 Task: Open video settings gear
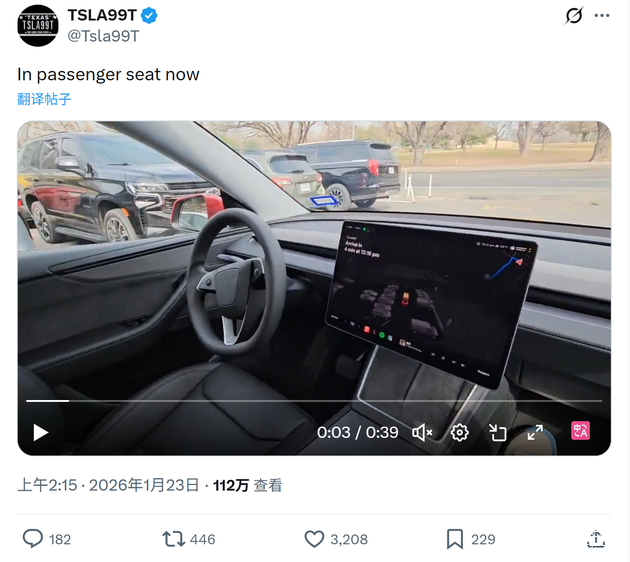point(460,433)
